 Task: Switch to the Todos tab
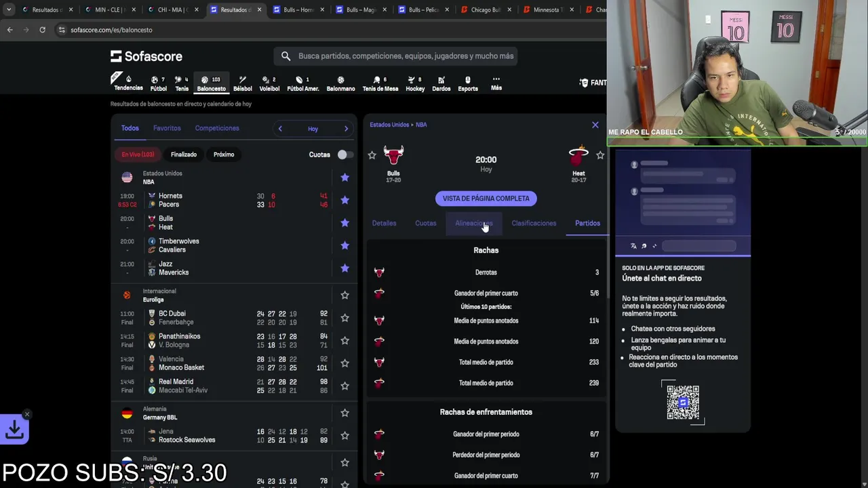(130, 128)
